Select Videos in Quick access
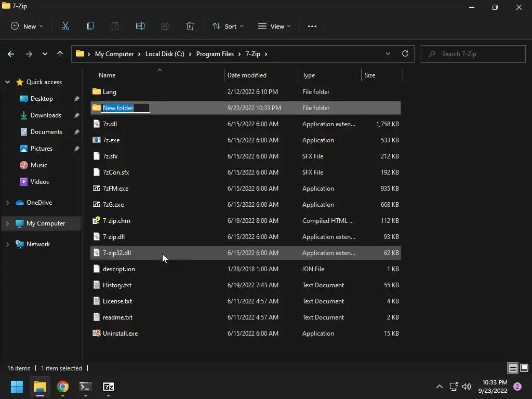 39,181
